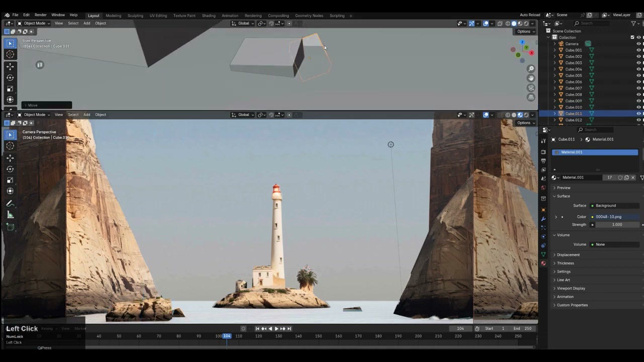644x362 pixels.
Task: Hide Cube.001 using its eye icon
Action: [638, 50]
